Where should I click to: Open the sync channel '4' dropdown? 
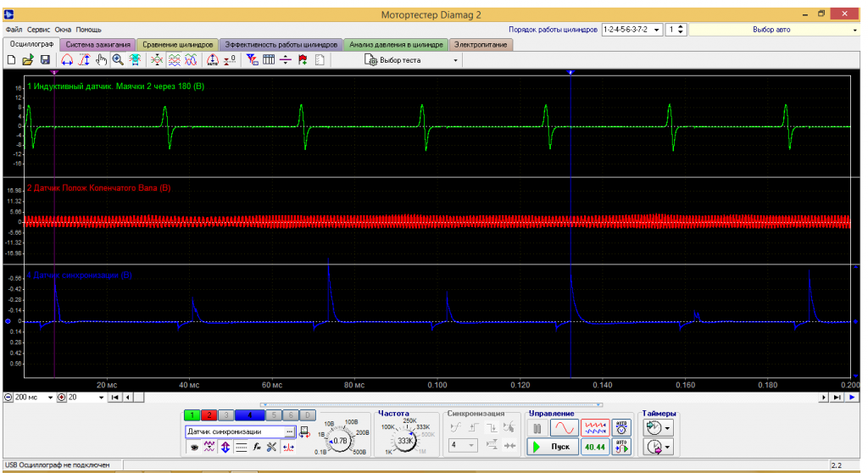[463, 445]
